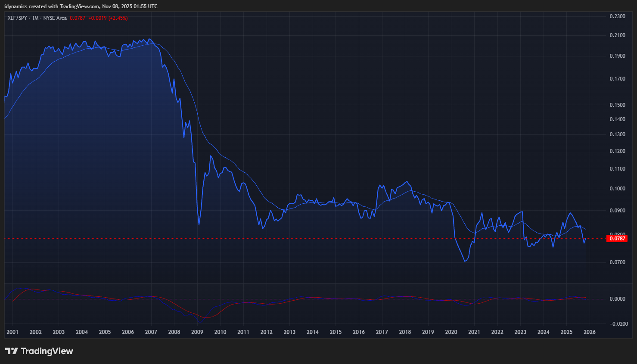
Task: Click the 0.2300 price scale label
Action: tap(617, 16)
